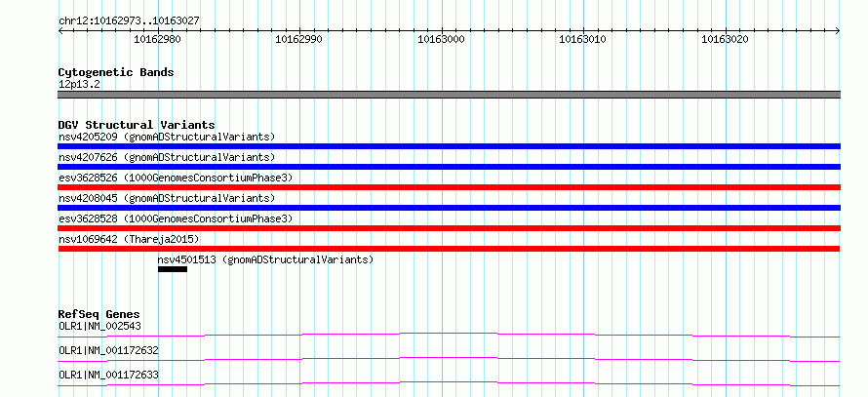This screenshot has width=868, height=397.
Task: Open the RefSeq Genes track title
Action: (99, 314)
